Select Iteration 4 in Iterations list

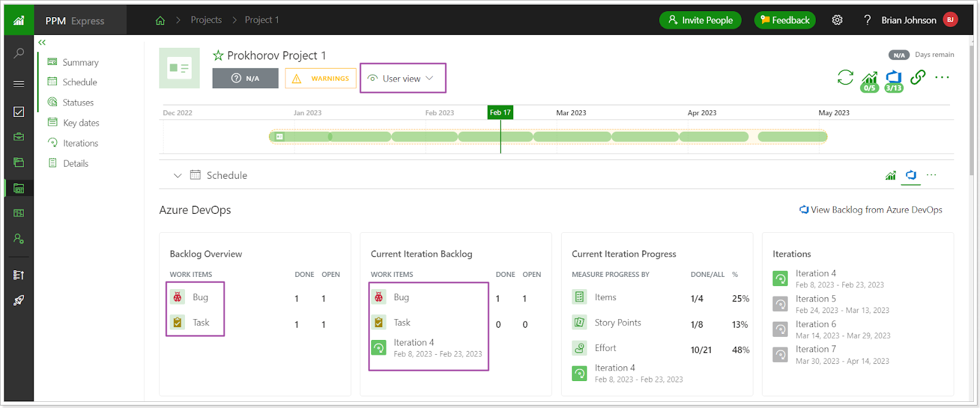(829, 279)
